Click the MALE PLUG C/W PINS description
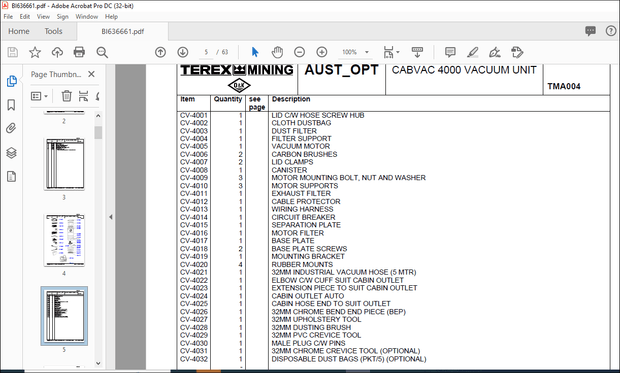 (x=308, y=343)
